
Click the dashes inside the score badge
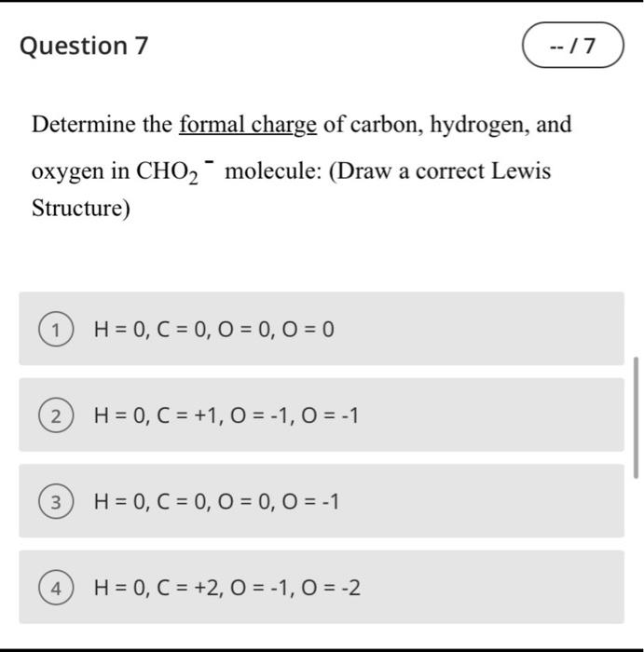[555, 47]
